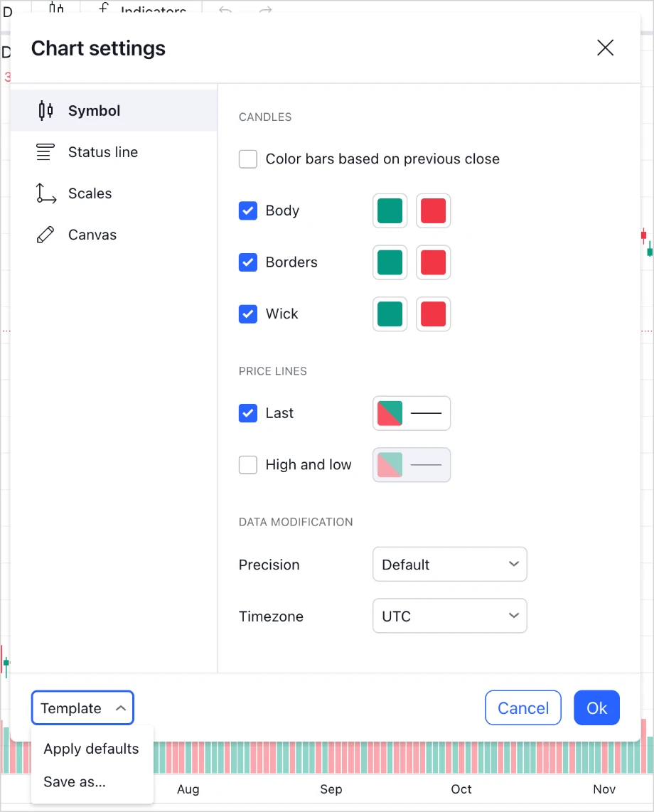Confirm settings with the Ok button
This screenshot has width=654, height=812.
click(596, 707)
